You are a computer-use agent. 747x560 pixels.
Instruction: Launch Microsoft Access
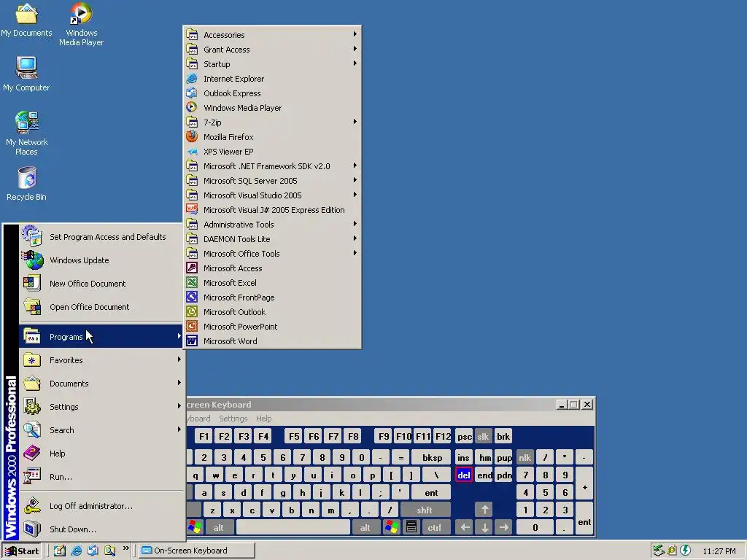(272, 268)
